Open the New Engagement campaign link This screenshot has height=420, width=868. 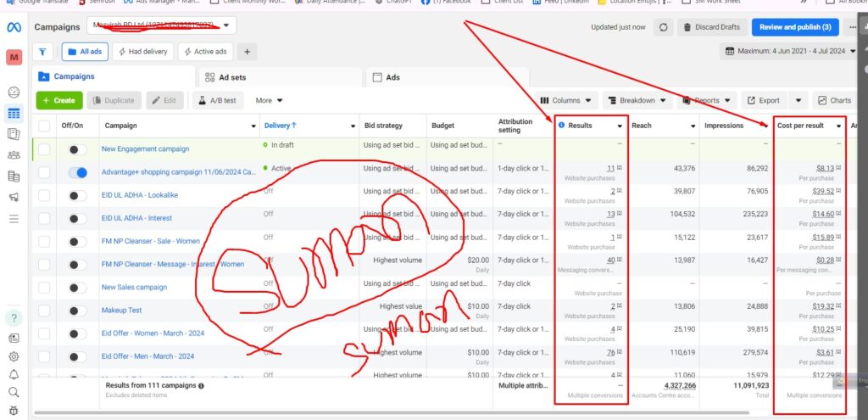145,149
